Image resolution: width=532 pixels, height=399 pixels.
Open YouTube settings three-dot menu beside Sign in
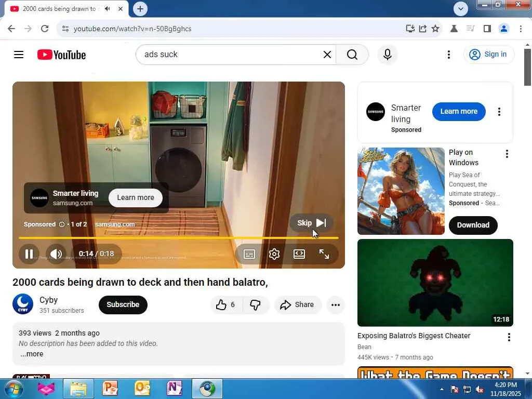point(448,54)
